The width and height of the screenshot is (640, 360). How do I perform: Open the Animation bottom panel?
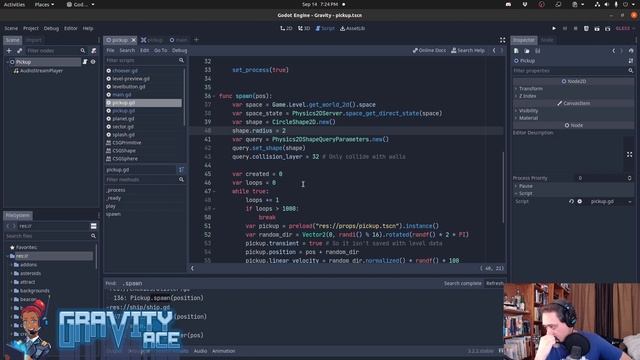click(224, 351)
